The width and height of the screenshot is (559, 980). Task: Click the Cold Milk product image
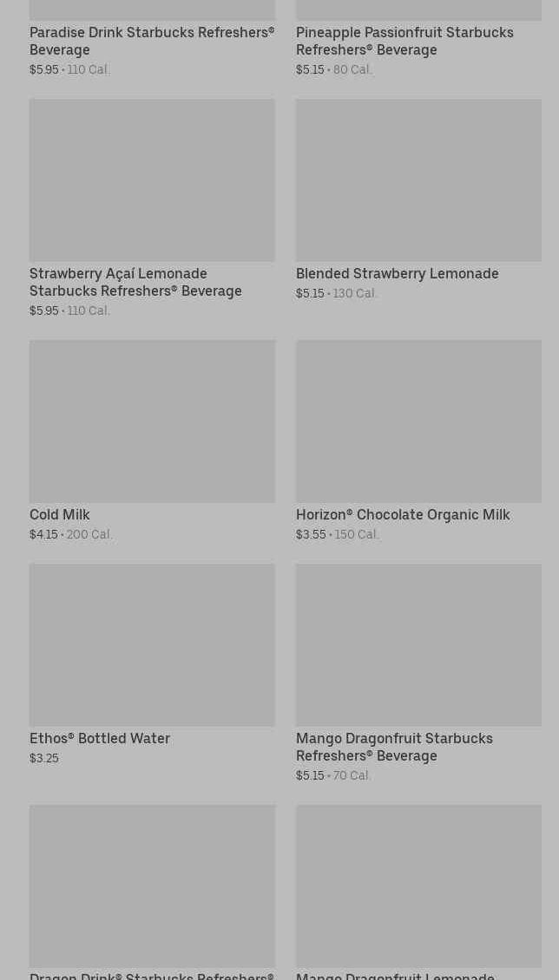pyautogui.click(x=152, y=421)
